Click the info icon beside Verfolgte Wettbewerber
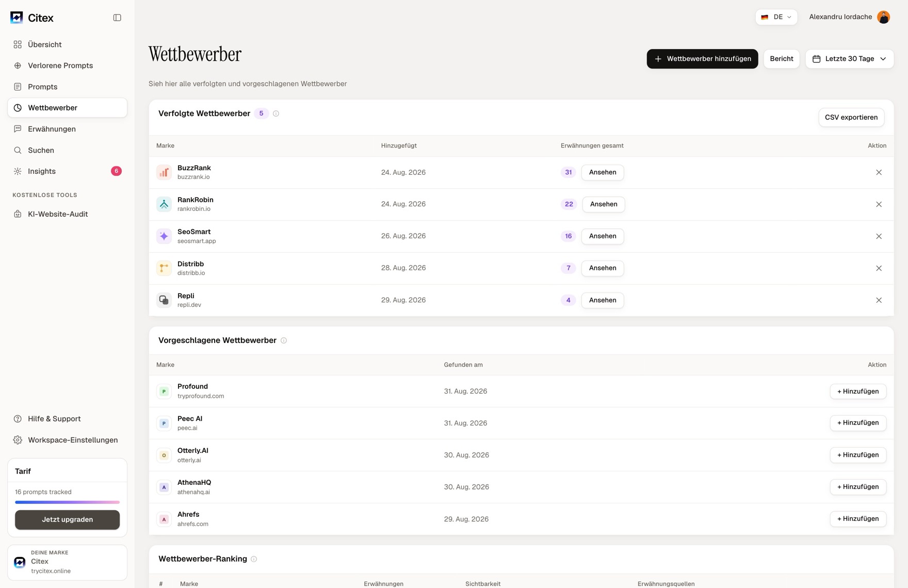908x588 pixels. tap(276, 113)
